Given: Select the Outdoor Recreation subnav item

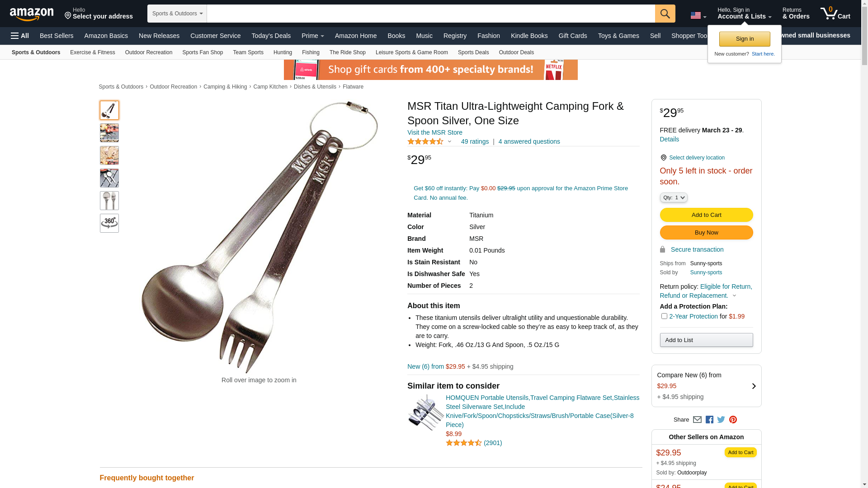Looking at the screenshot, I should [x=149, y=52].
